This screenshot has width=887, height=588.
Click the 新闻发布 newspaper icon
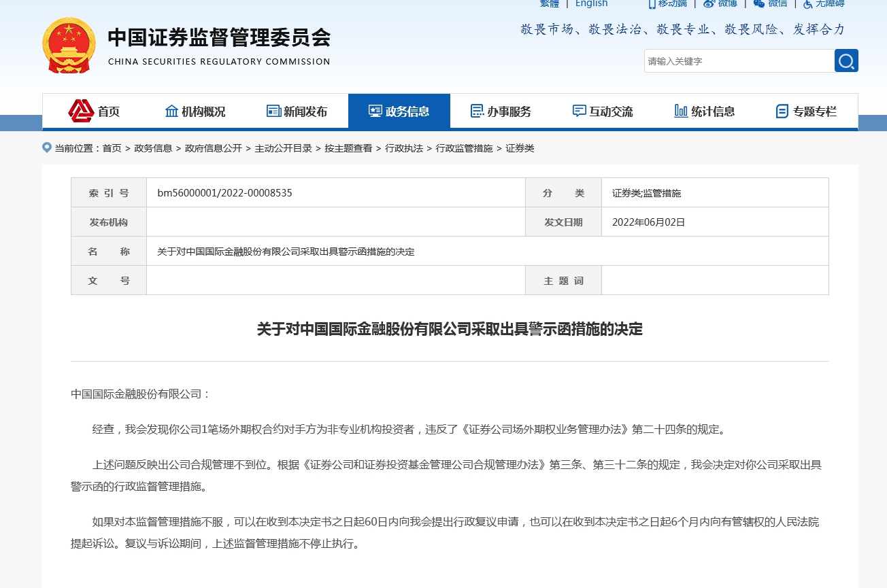point(273,111)
